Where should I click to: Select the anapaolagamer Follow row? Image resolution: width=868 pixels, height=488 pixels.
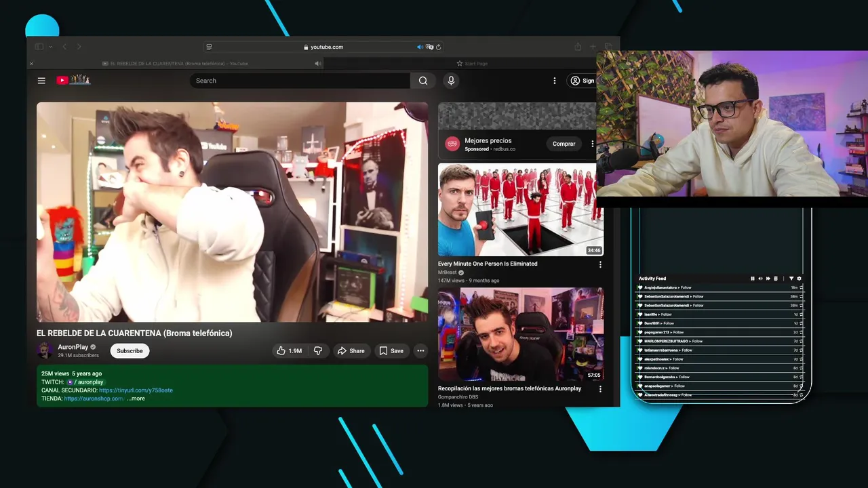pos(720,386)
